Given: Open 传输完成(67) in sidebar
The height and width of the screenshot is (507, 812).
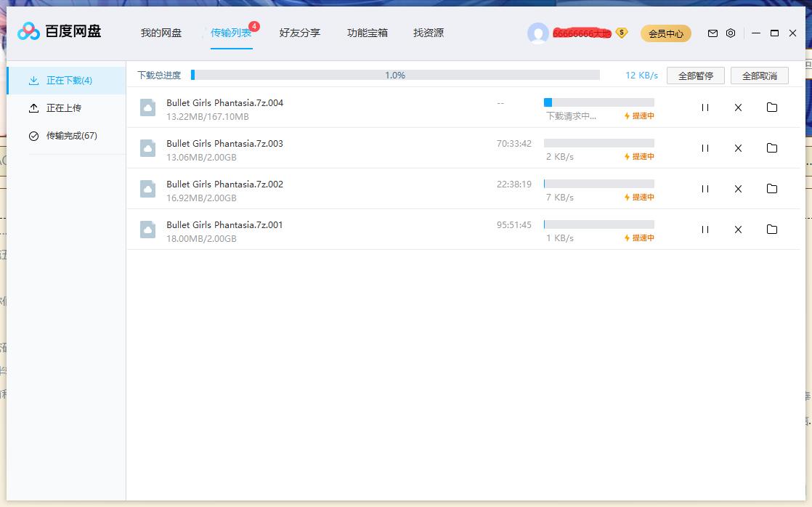Looking at the screenshot, I should [x=66, y=136].
